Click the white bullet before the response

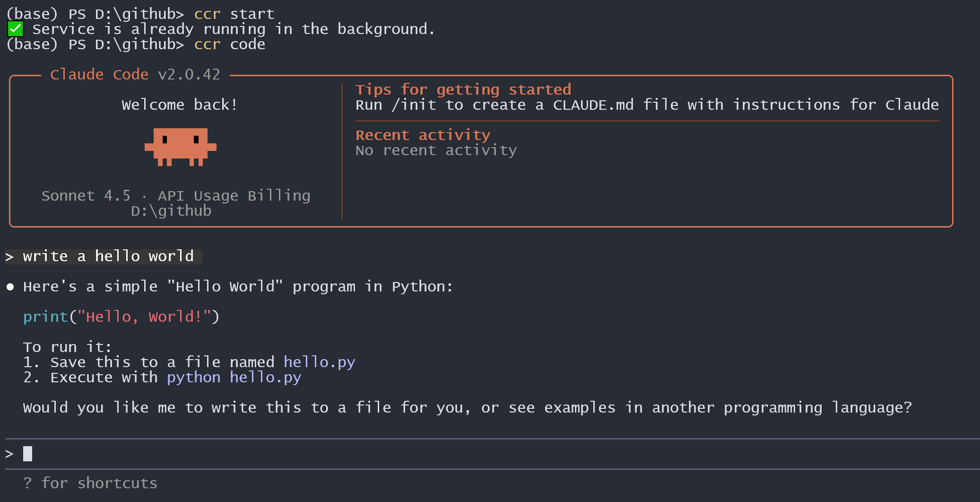click(10, 287)
